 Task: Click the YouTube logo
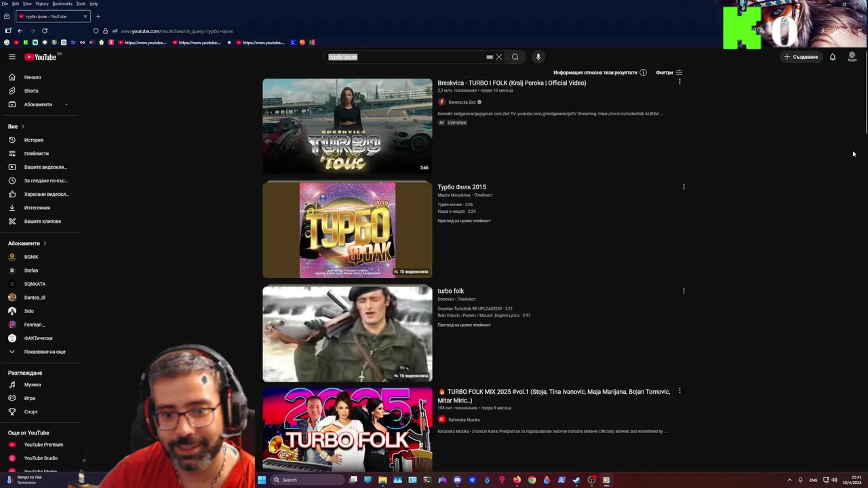tap(40, 57)
